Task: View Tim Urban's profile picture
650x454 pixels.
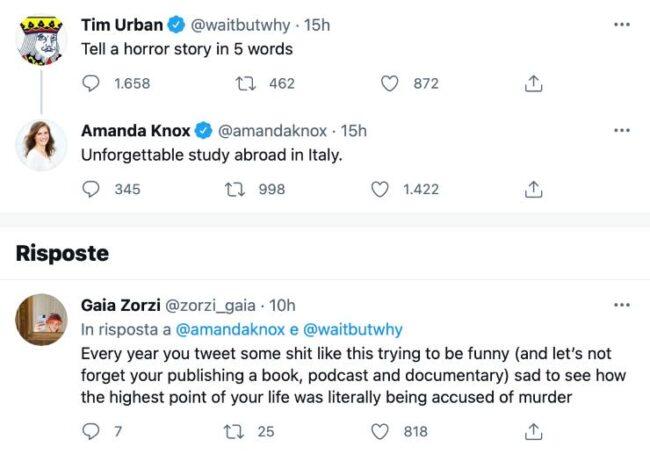Action: click(41, 39)
